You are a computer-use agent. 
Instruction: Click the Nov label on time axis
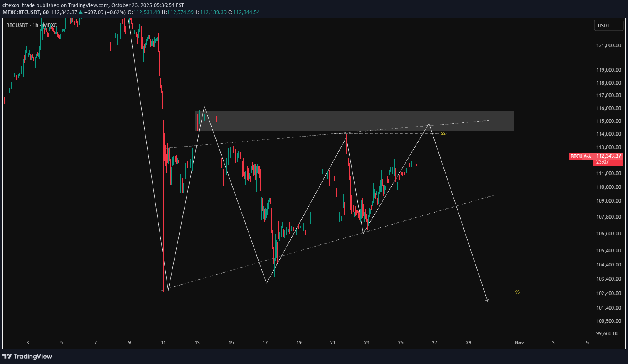(x=519, y=343)
